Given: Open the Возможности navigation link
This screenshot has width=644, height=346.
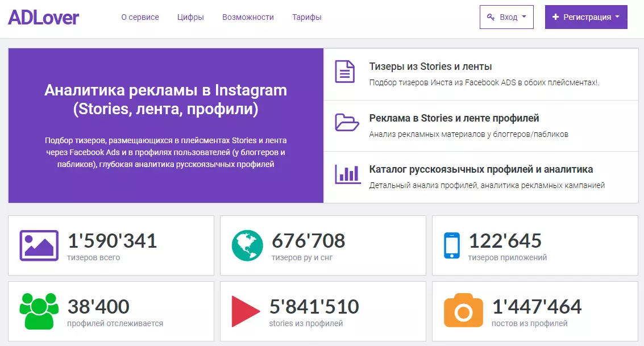Looking at the screenshot, I should pyautogui.click(x=248, y=17).
